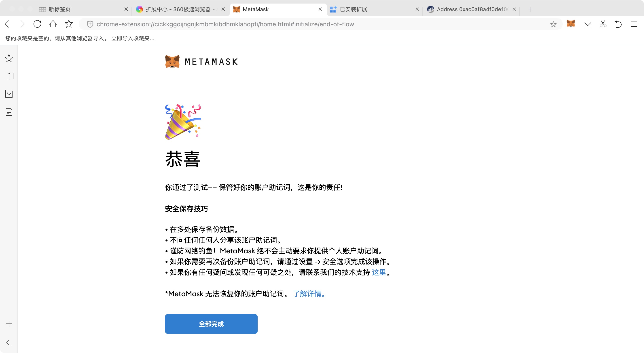This screenshot has height=353, width=644.
Task: Collapse the sidebar with arrow icon
Action: click(9, 342)
